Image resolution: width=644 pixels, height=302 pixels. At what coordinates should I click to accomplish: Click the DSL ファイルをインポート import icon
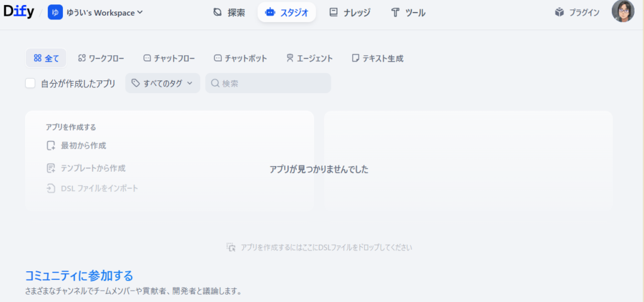pos(51,188)
